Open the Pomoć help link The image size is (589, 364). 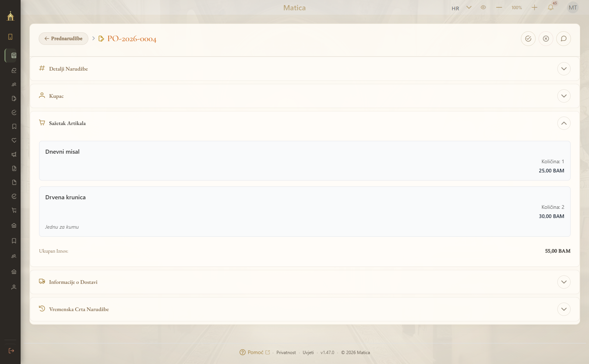255,352
